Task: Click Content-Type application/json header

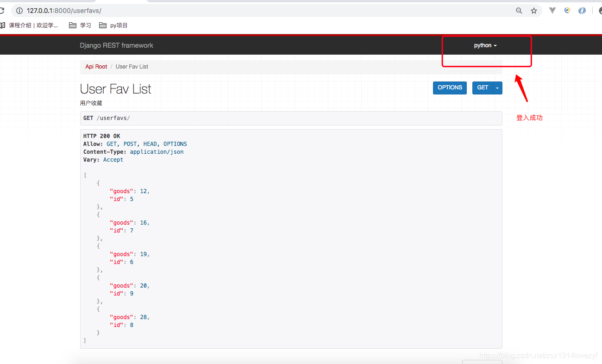Action: pyautogui.click(x=133, y=152)
